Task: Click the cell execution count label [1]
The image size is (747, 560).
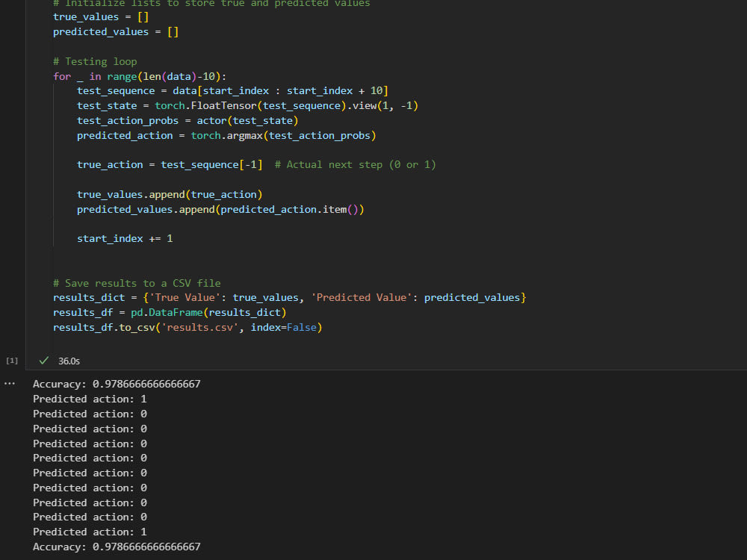Action: tap(11, 361)
